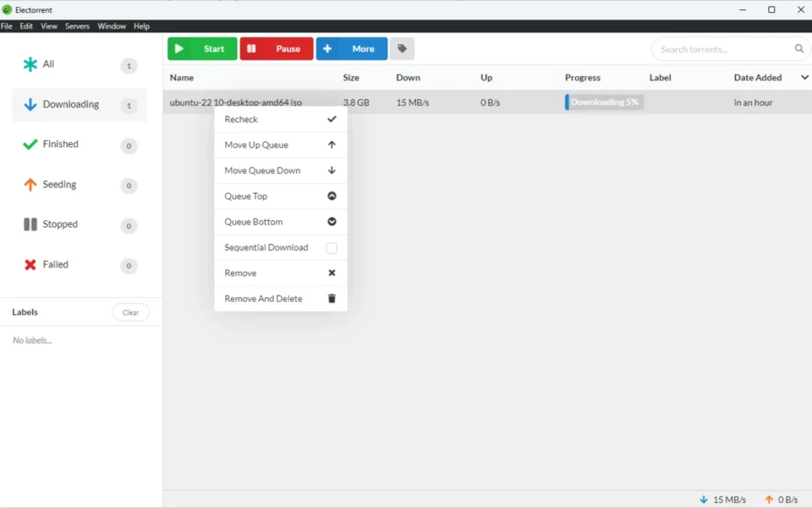The width and height of the screenshot is (812, 508).
Task: Sort by Name column header
Action: (x=182, y=78)
